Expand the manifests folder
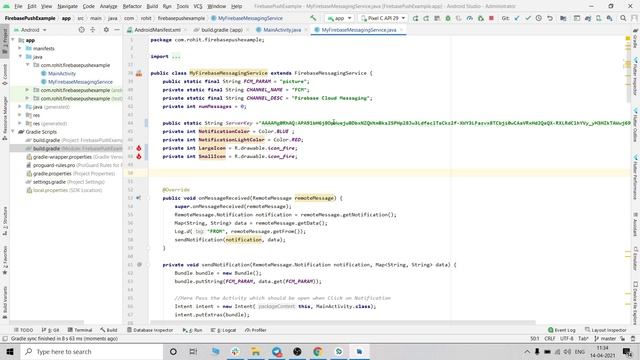The height and width of the screenshot is (360, 640). pos(20,48)
